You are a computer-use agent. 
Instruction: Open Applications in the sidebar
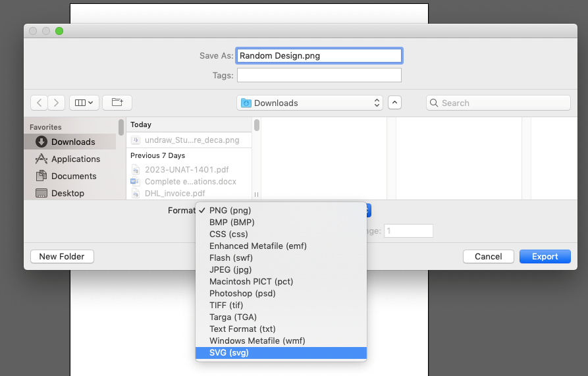tap(75, 159)
